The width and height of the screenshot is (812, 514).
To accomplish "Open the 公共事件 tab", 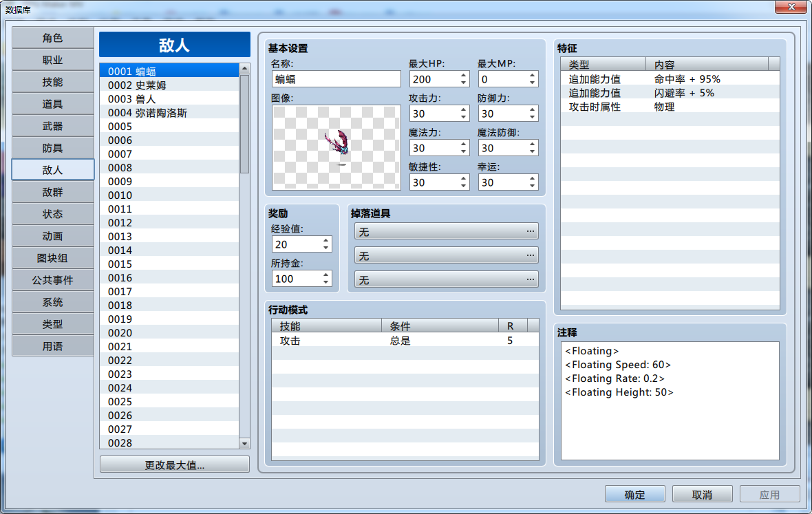I will [x=52, y=280].
